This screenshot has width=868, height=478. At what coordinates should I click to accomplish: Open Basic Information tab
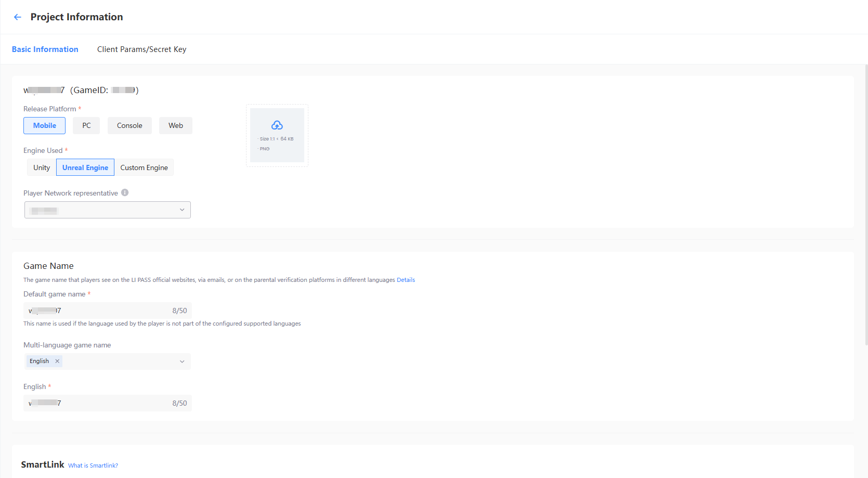pyautogui.click(x=45, y=49)
